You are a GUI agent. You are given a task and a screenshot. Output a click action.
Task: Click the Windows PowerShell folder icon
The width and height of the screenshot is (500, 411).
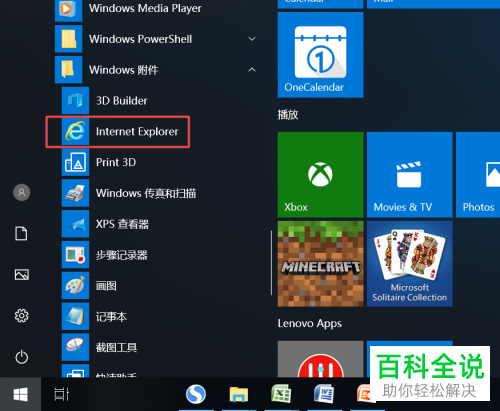(68, 39)
